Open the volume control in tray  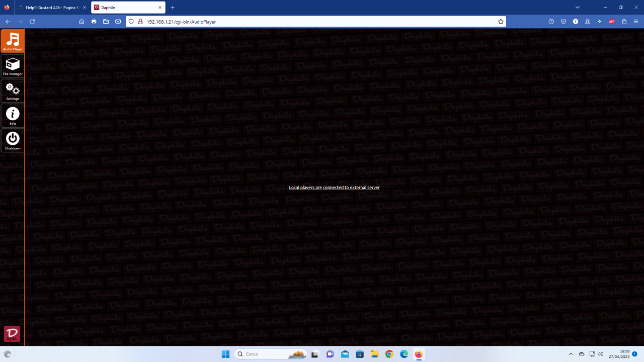click(x=600, y=354)
